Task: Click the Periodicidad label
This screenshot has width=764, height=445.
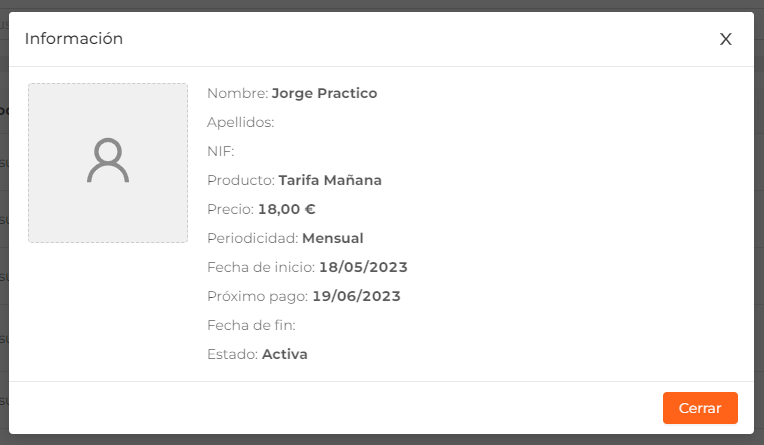Action: pos(253,238)
